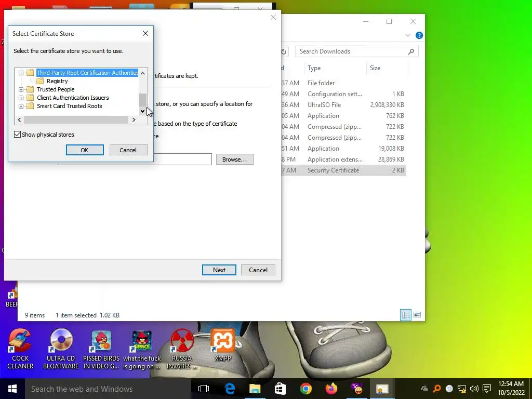The height and width of the screenshot is (399, 532).
Task: Select the UltraISO File row
Action: click(x=343, y=105)
